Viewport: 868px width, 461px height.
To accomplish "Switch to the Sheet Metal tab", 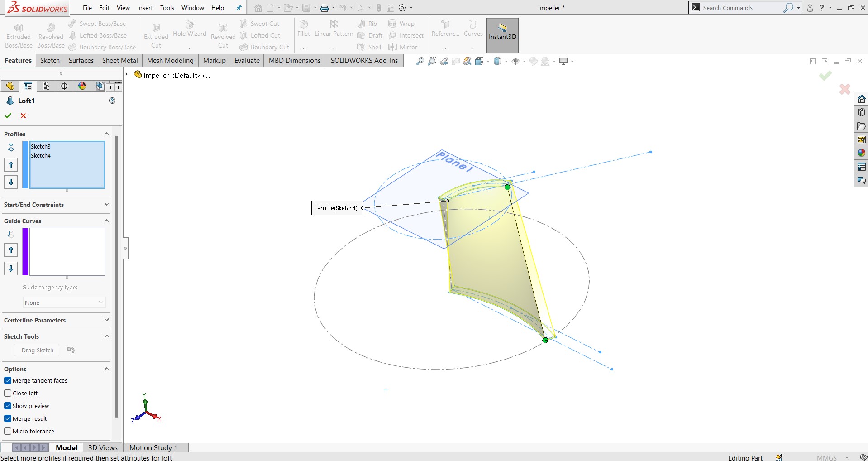I will pyautogui.click(x=120, y=60).
